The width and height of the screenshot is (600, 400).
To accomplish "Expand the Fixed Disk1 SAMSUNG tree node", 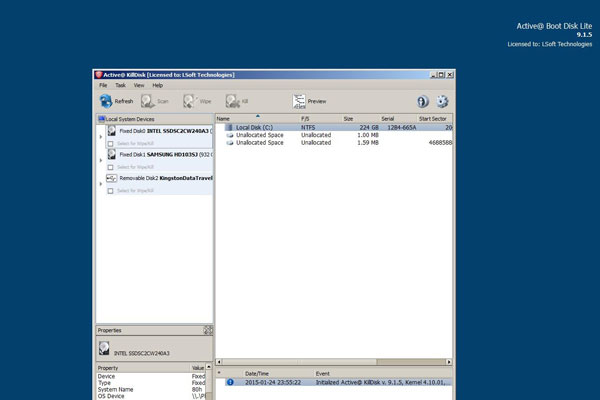I will click(x=101, y=160).
